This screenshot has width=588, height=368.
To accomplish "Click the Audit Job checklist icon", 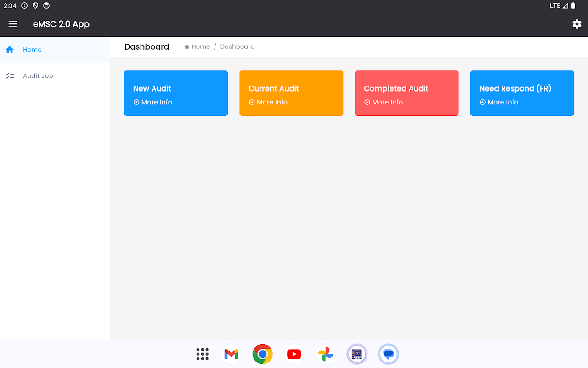I will pos(10,76).
